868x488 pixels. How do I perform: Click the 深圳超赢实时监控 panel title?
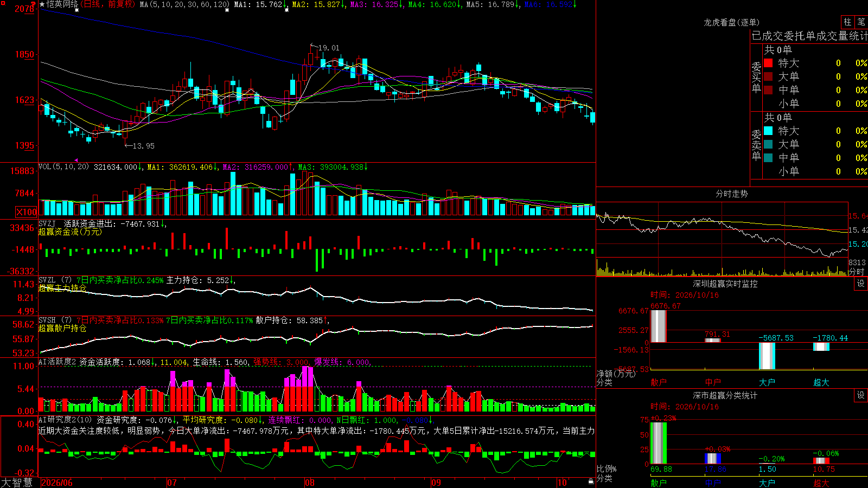[x=725, y=284]
